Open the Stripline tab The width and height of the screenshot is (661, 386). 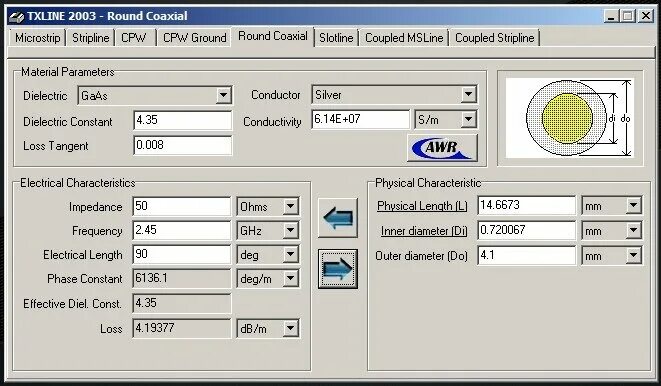[91, 38]
